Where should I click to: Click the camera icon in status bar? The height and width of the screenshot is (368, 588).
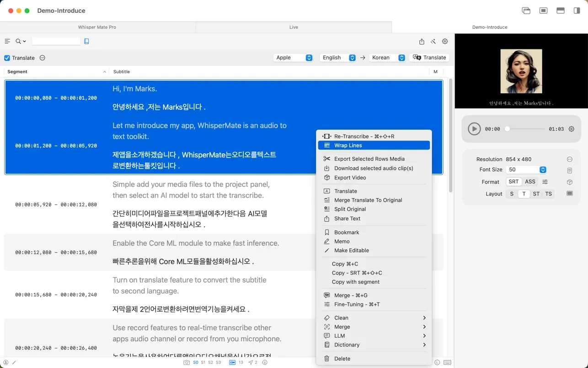(x=187, y=363)
